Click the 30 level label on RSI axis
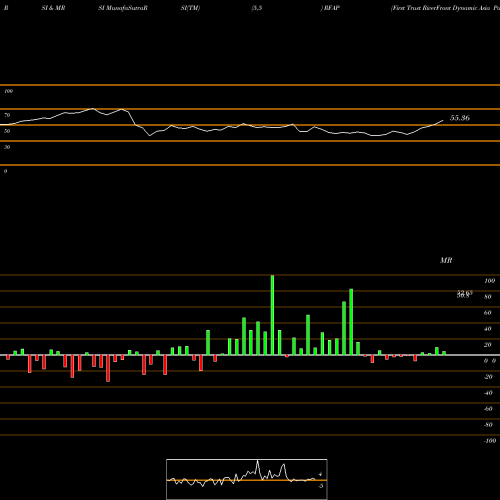 (7, 147)
